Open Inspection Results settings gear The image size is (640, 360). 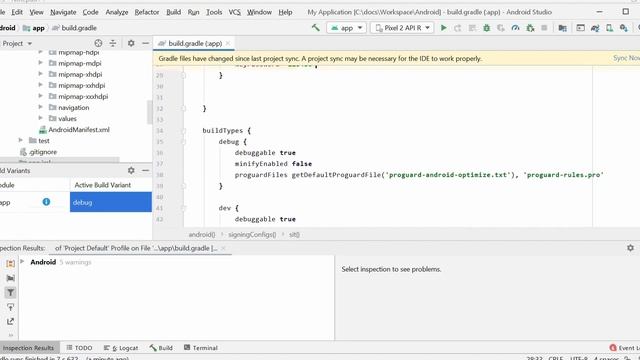click(x=631, y=248)
